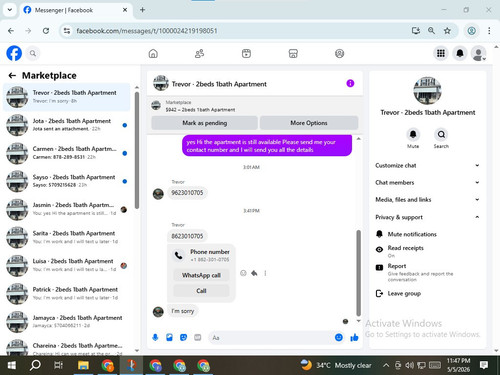Image resolution: width=500 pixels, height=375 pixels.
Task: Click the Mark as pending button
Action: 204,123
